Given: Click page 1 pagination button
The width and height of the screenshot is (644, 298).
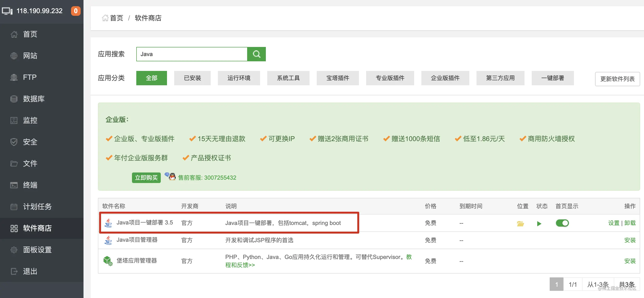Looking at the screenshot, I should [556, 284].
